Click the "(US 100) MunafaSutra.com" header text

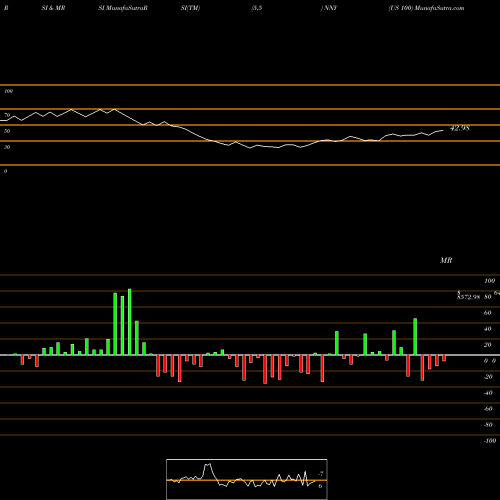point(426,8)
